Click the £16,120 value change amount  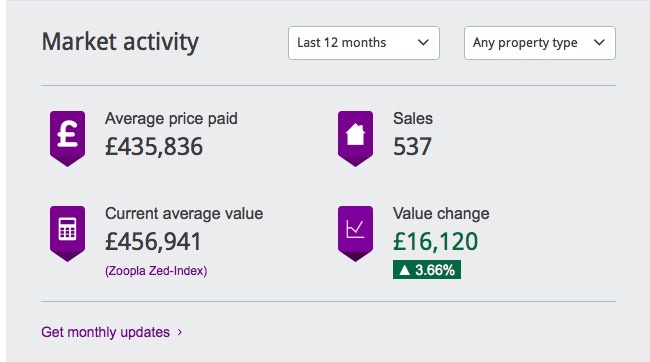point(435,241)
